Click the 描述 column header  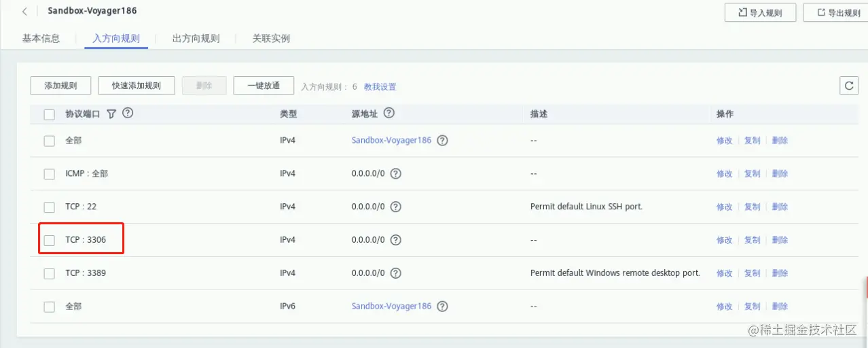point(539,114)
